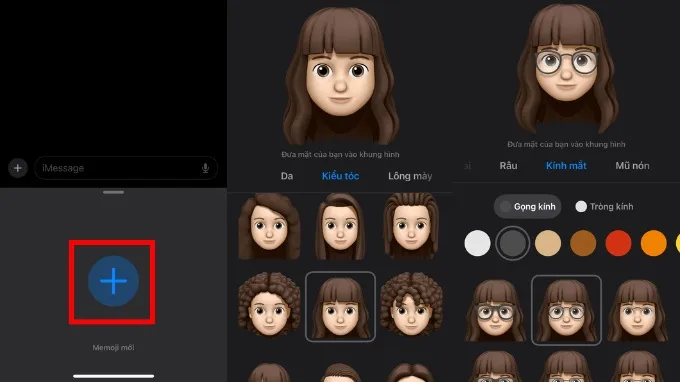Screen dimensions: 680x382
Task: Tap the Memoji mới label
Action: pos(113,347)
